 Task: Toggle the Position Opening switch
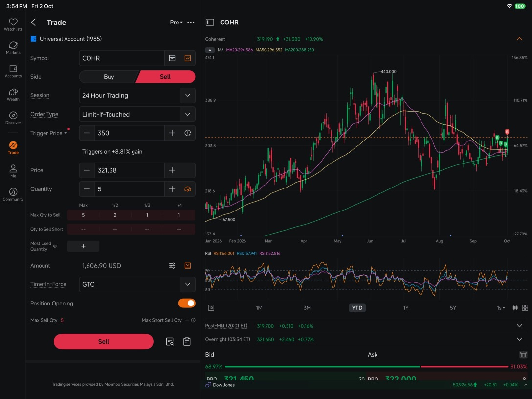(x=187, y=303)
